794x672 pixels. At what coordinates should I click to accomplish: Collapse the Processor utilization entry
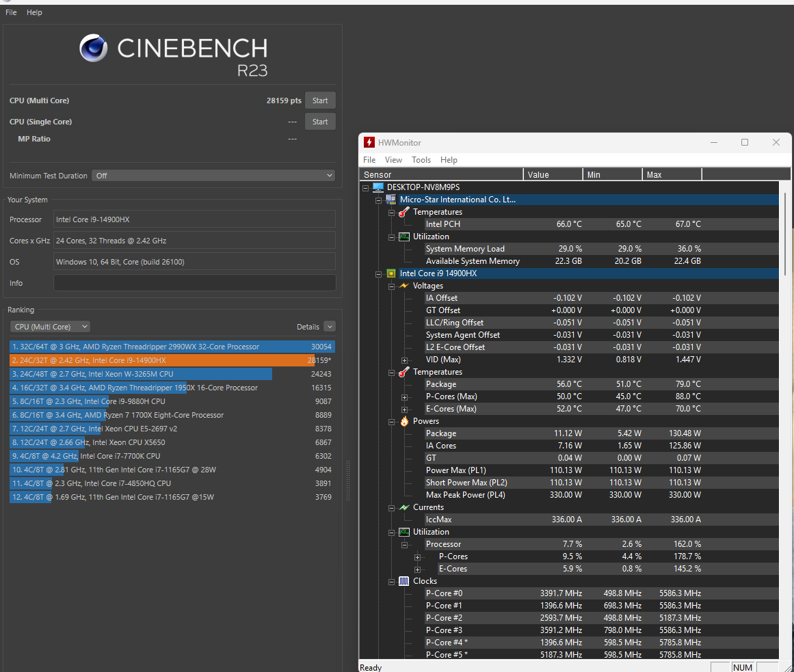[404, 545]
